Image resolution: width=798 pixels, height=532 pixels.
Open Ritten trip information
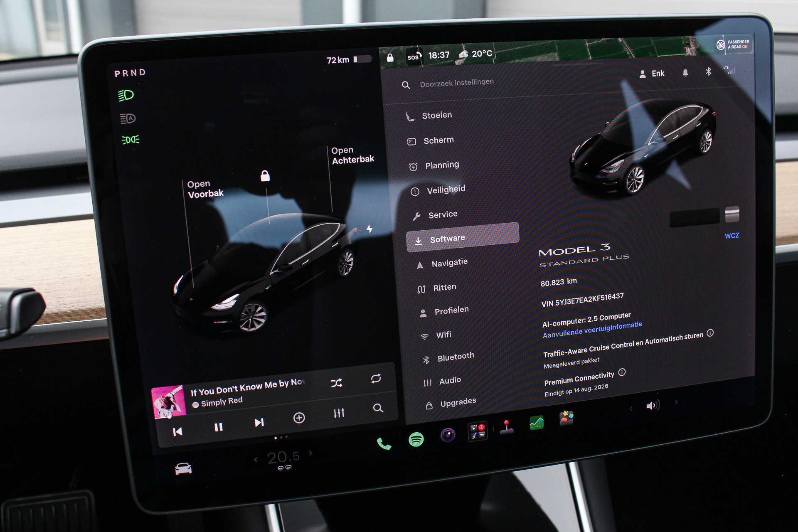(437, 288)
